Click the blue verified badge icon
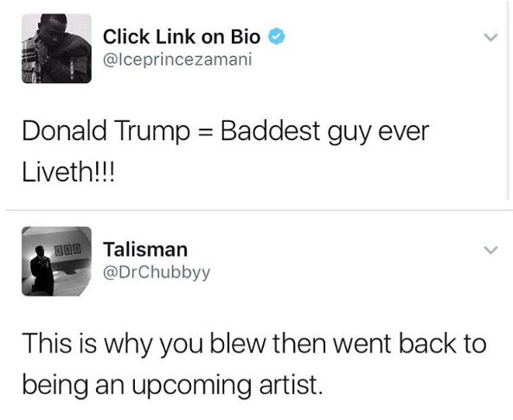Screen dimensions: 513x420 tap(277, 36)
